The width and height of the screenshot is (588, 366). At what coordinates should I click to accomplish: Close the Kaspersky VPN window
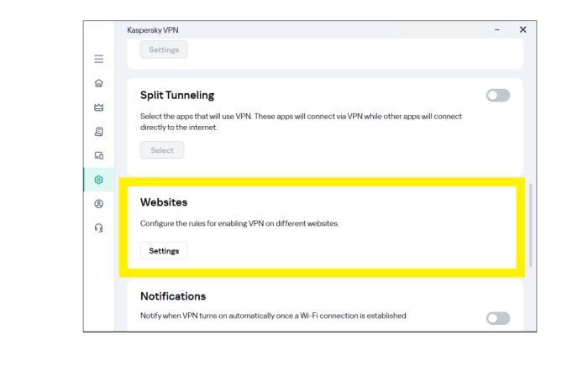[x=522, y=29]
